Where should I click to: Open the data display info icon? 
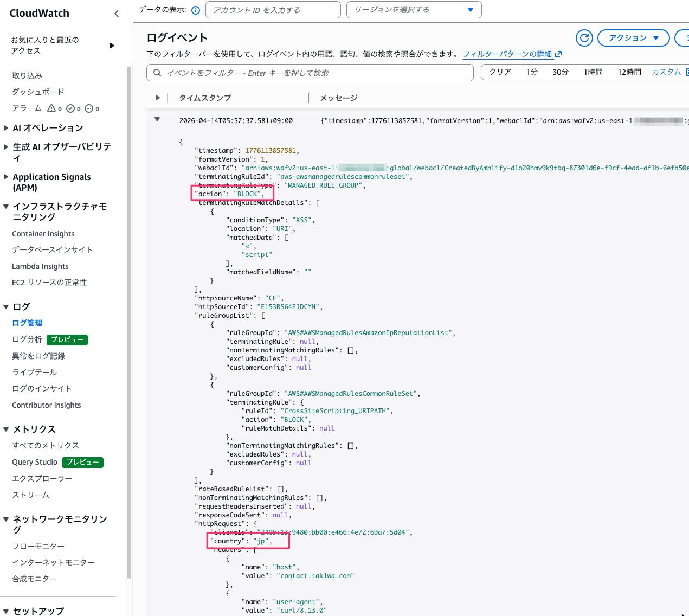[196, 10]
